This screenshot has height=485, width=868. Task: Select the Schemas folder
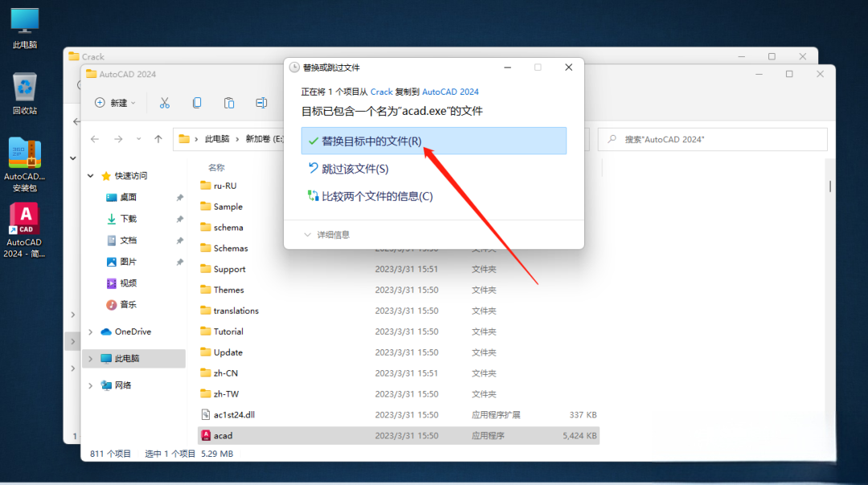(231, 248)
